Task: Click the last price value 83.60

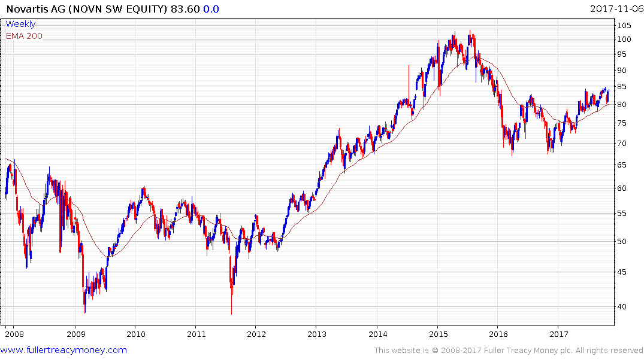Action: point(185,9)
